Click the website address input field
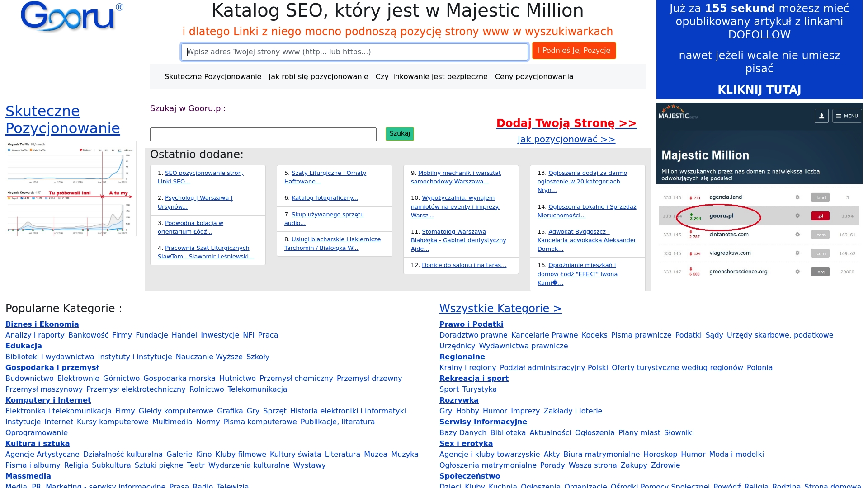The height and width of the screenshot is (488, 868). 354,52
